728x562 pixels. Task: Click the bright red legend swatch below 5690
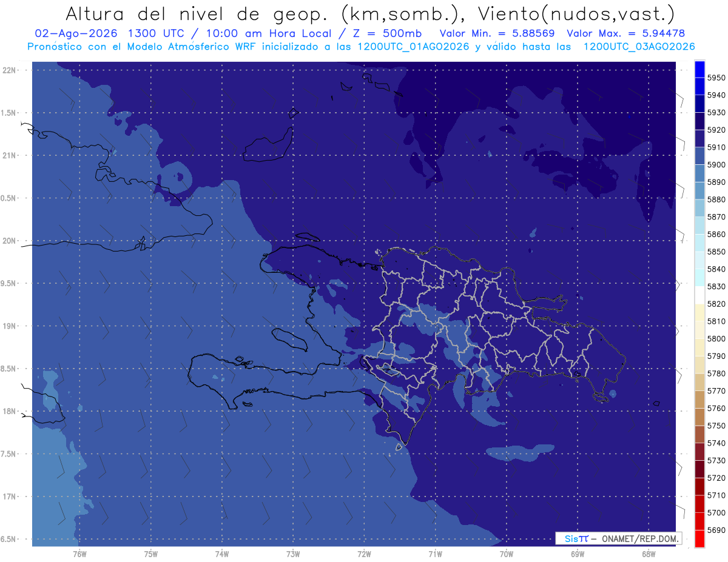699,538
